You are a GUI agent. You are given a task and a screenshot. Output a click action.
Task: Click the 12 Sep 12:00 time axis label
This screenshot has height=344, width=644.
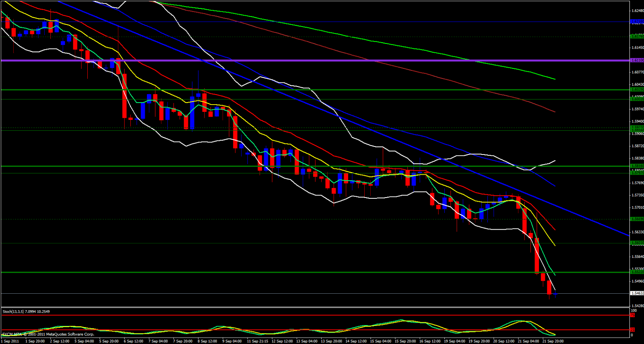[x=282, y=341]
